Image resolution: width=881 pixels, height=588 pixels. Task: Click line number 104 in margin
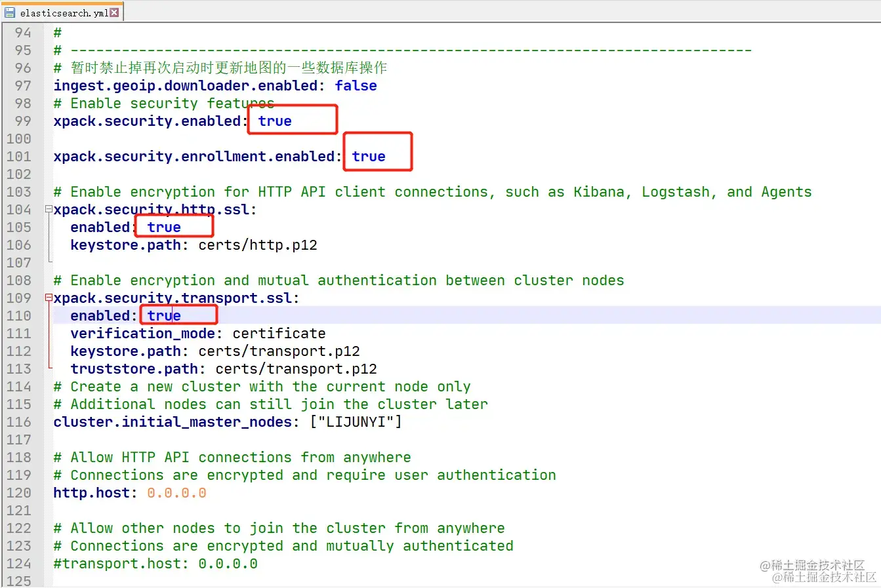[x=19, y=210]
